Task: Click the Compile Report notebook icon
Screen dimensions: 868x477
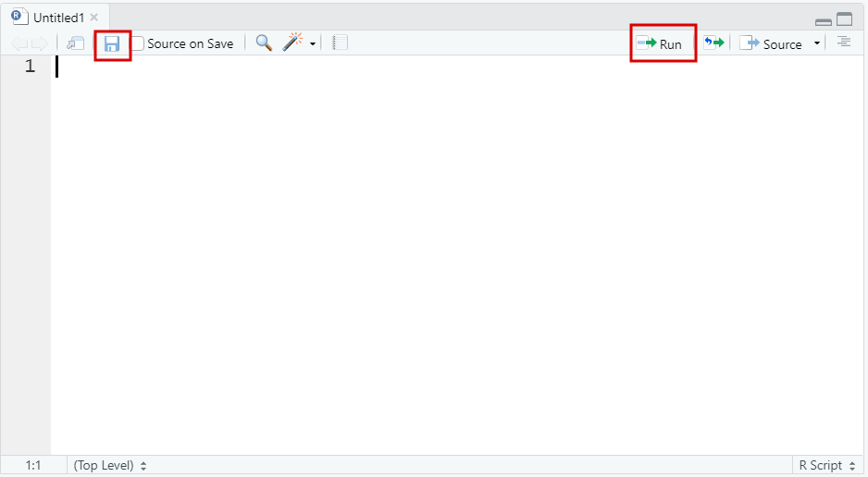Action: [x=340, y=43]
